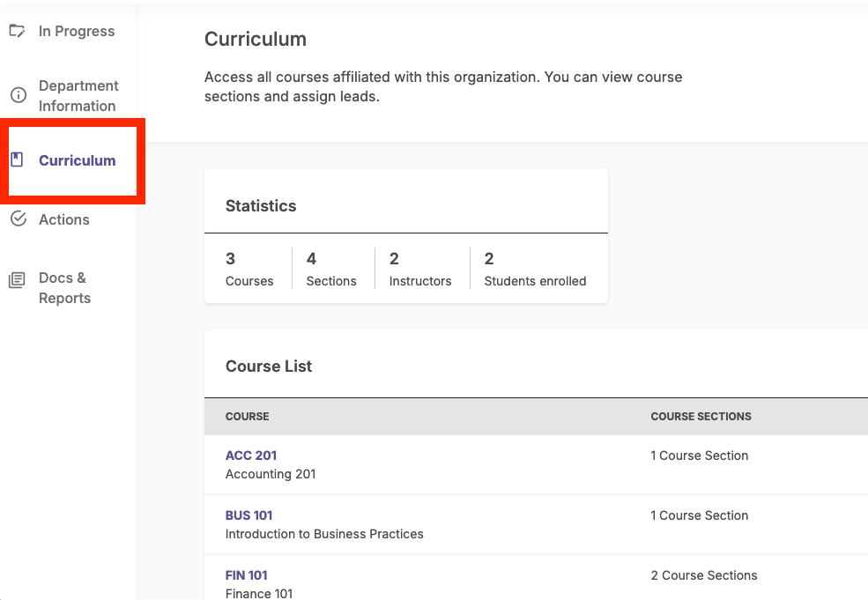The image size is (868, 600).
Task: Click the 'Access all courses affiliated' description
Action: coord(443,87)
